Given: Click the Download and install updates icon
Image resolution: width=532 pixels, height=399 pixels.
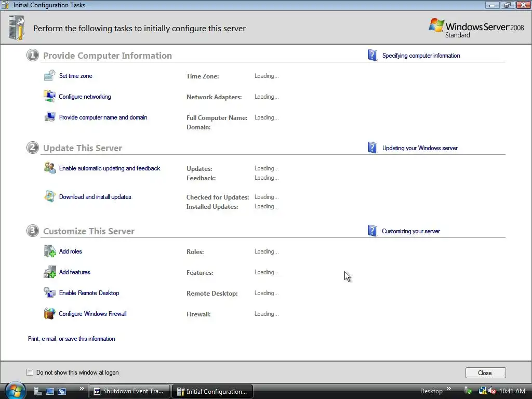Looking at the screenshot, I should pyautogui.click(x=49, y=196).
